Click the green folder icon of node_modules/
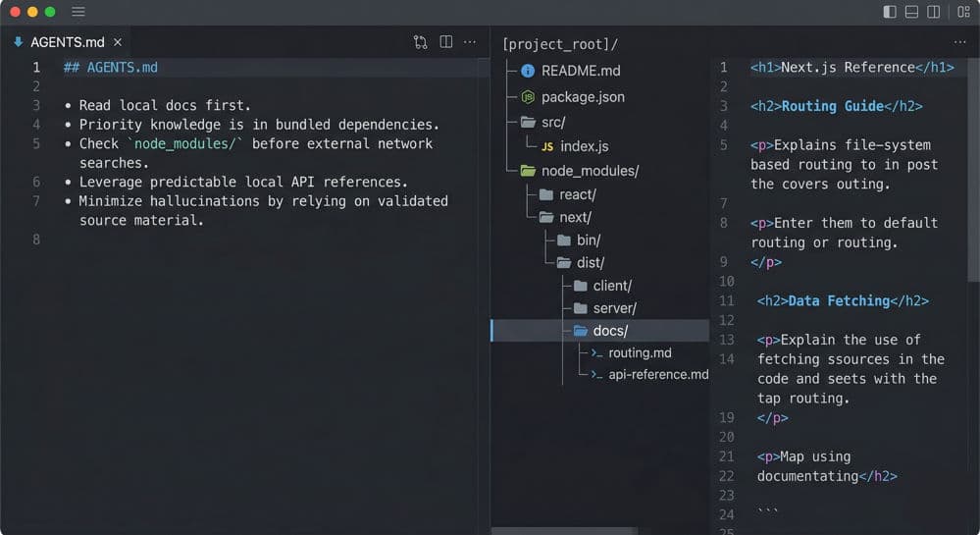This screenshot has height=535, width=980. [528, 170]
